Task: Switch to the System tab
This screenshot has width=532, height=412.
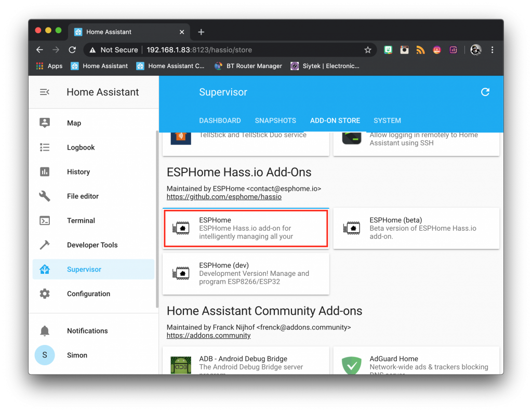Action: [x=387, y=121]
